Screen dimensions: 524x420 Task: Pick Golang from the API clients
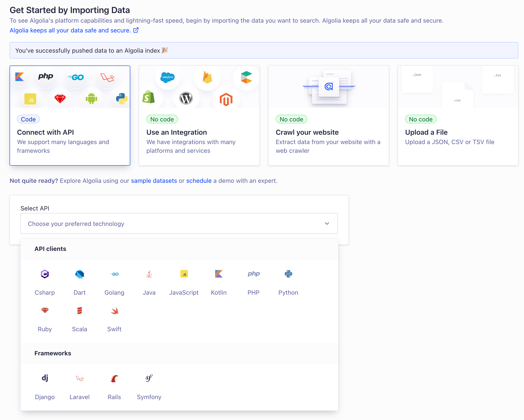114,274
